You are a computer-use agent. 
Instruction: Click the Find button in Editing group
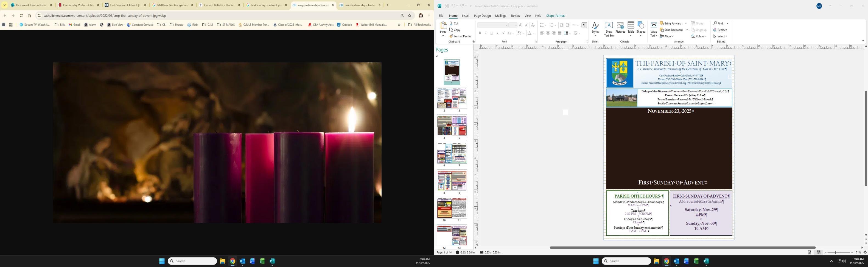click(718, 24)
